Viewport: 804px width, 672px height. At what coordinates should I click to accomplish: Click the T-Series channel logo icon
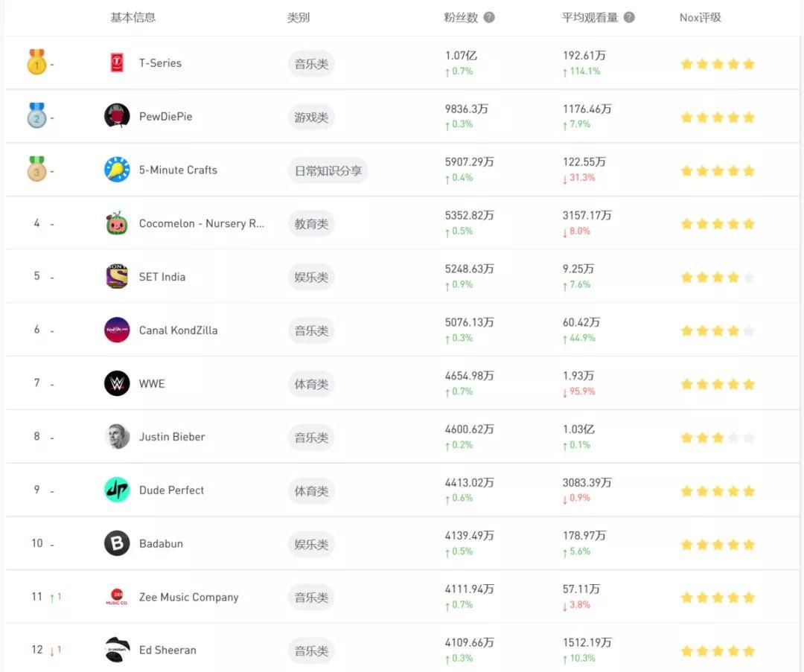pyautogui.click(x=117, y=63)
